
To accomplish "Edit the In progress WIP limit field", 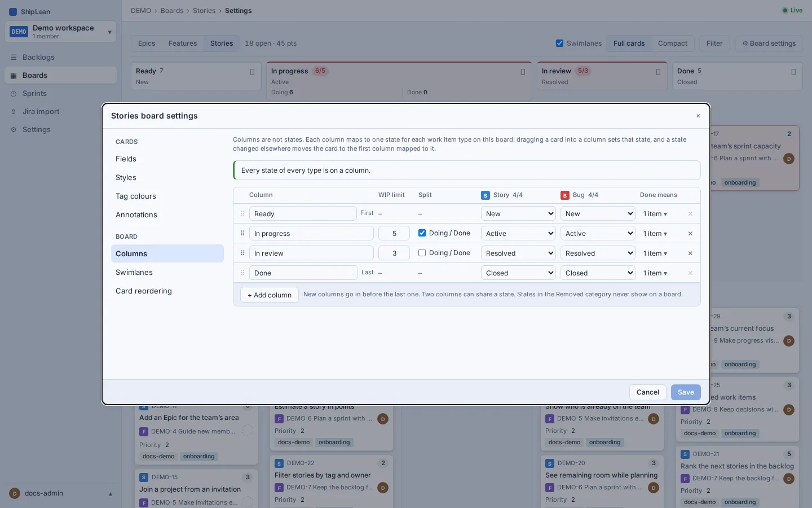I will click(x=394, y=234).
